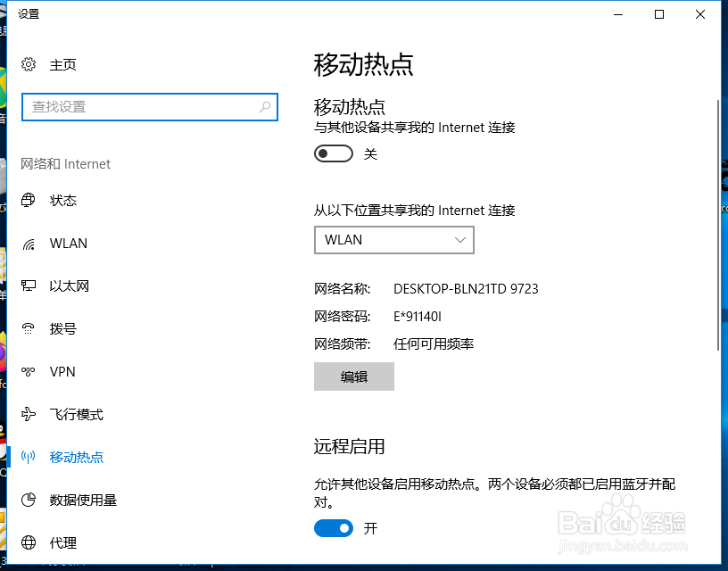Click the VPN icon in sidebar
The height and width of the screenshot is (571, 728).
click(x=29, y=371)
